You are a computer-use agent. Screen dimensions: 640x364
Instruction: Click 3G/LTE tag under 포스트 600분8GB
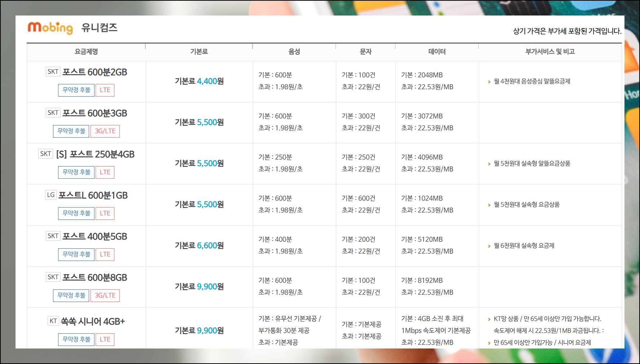pyautogui.click(x=105, y=296)
